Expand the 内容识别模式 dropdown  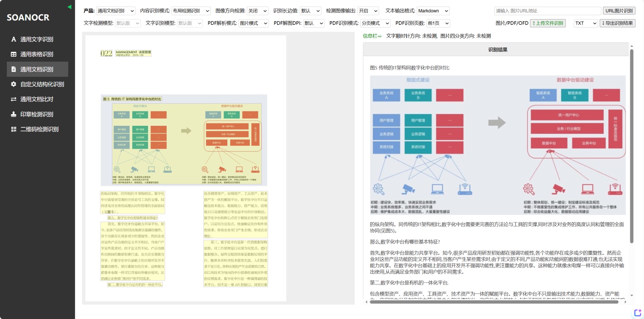(191, 11)
